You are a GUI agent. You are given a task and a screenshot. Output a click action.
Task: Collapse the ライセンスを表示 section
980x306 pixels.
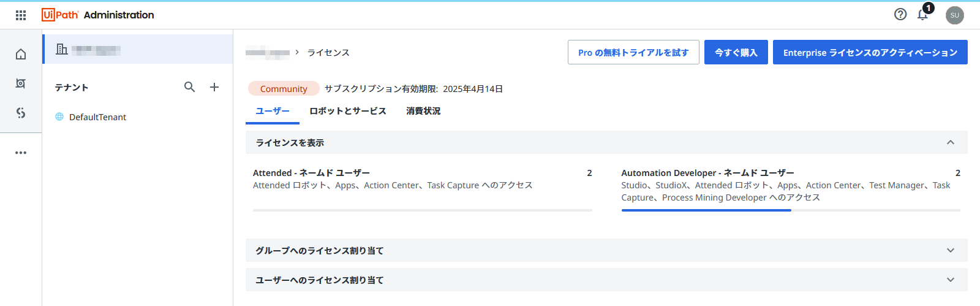tap(950, 142)
